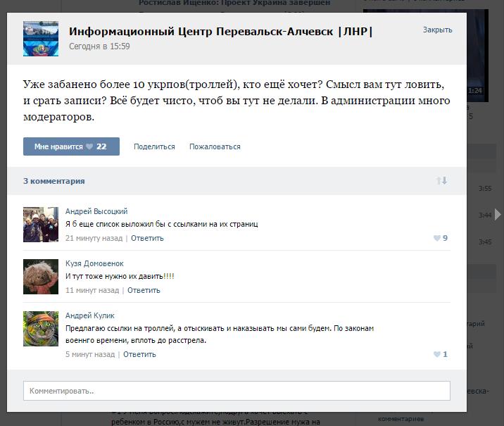The image size is (504, 426).
Task: Click Кузя Домовенок's avatar image
Action: tap(41, 277)
